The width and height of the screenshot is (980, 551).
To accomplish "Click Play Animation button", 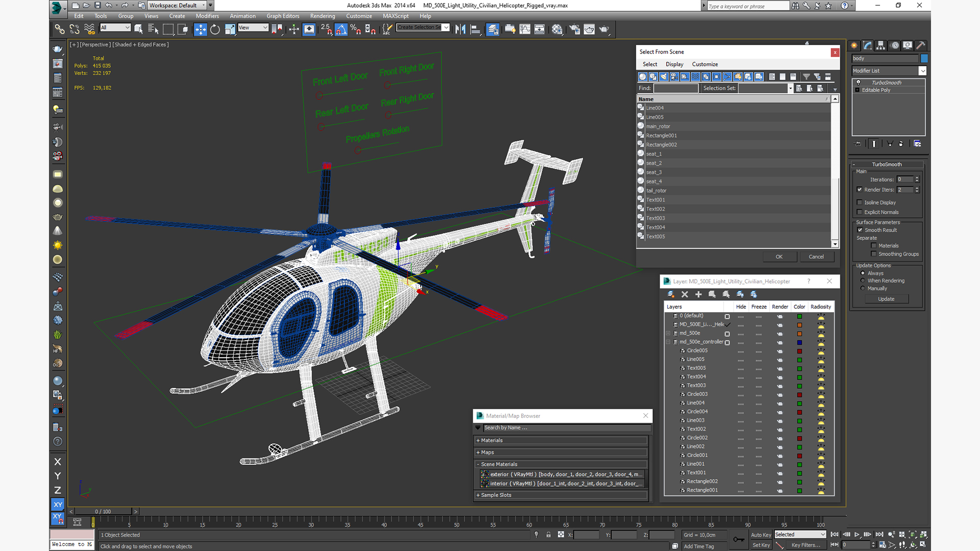I will click(x=857, y=535).
